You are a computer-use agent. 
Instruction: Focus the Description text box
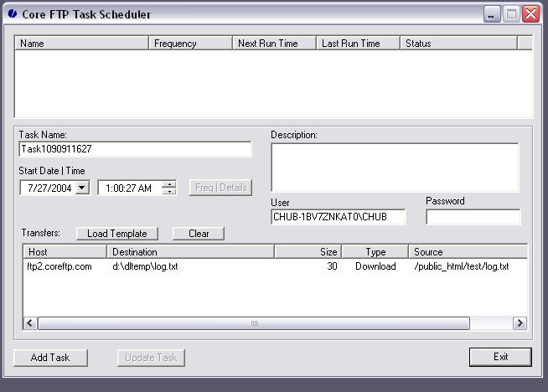click(395, 168)
